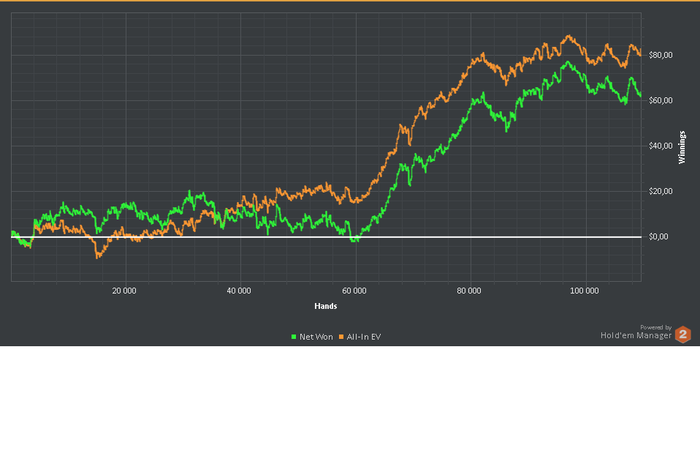Screen dimensions: 700x467
Task: Click the Net Won legend label
Action: click(316, 337)
